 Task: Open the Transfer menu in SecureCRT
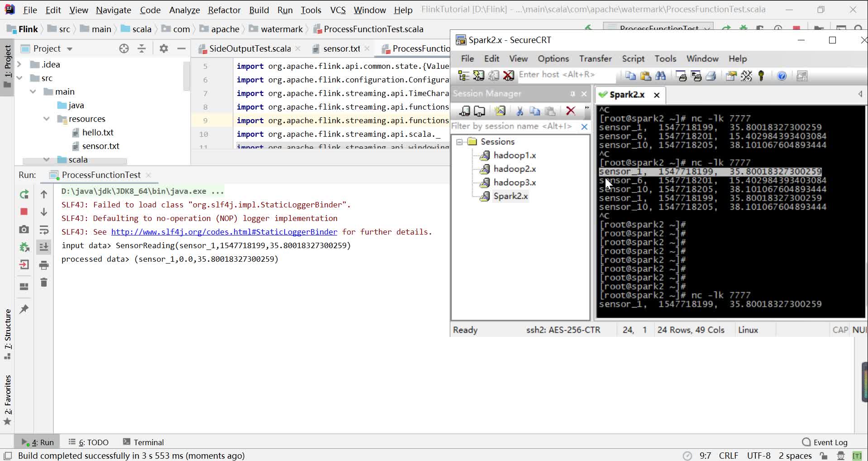tap(595, 58)
